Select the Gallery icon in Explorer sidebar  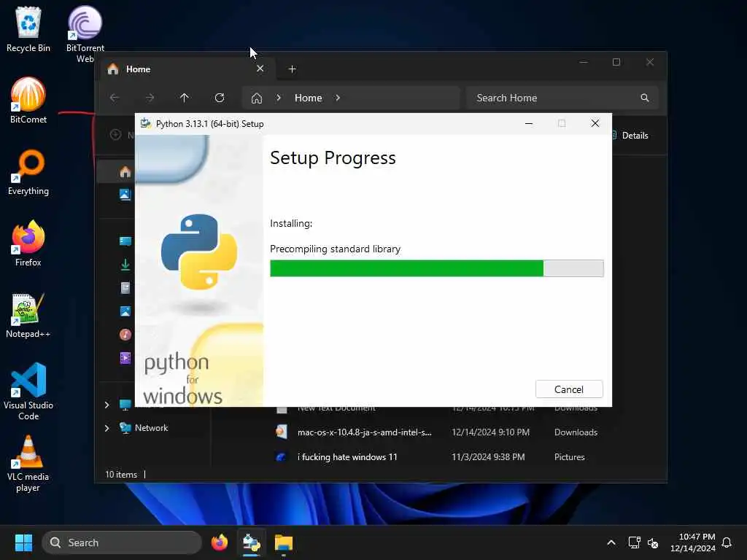point(125,194)
